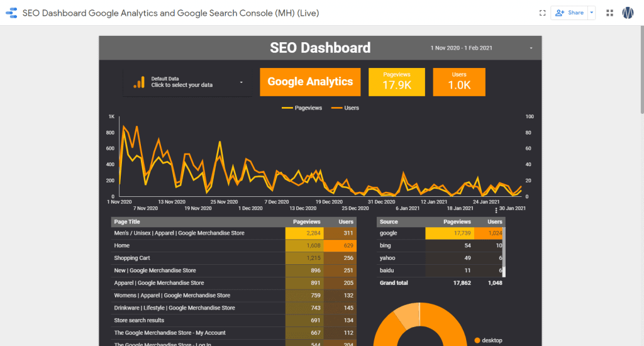Image resolution: width=644 pixels, height=346 pixels.
Task: Click the Google Analytics orange banner
Action: pyautogui.click(x=310, y=82)
